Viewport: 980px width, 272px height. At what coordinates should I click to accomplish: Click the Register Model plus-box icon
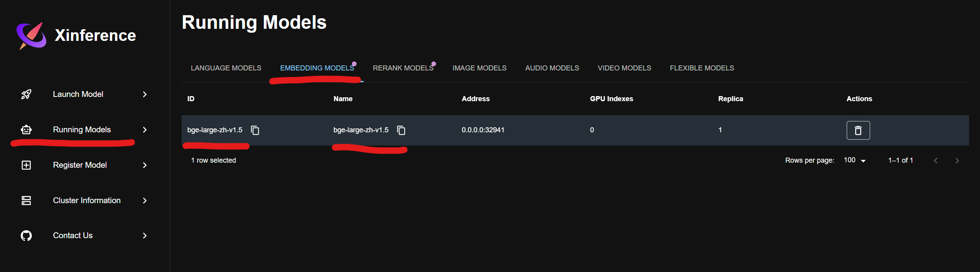(26, 165)
